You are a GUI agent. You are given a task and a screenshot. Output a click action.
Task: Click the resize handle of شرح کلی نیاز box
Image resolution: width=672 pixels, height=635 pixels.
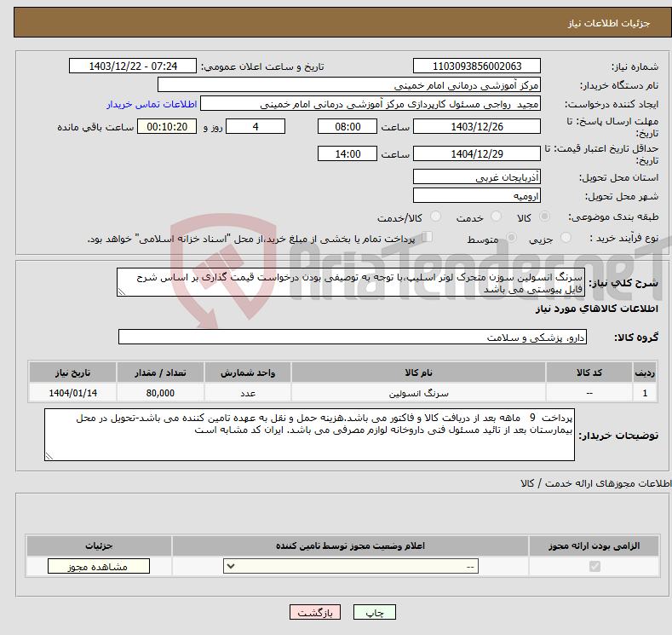pyautogui.click(x=122, y=292)
